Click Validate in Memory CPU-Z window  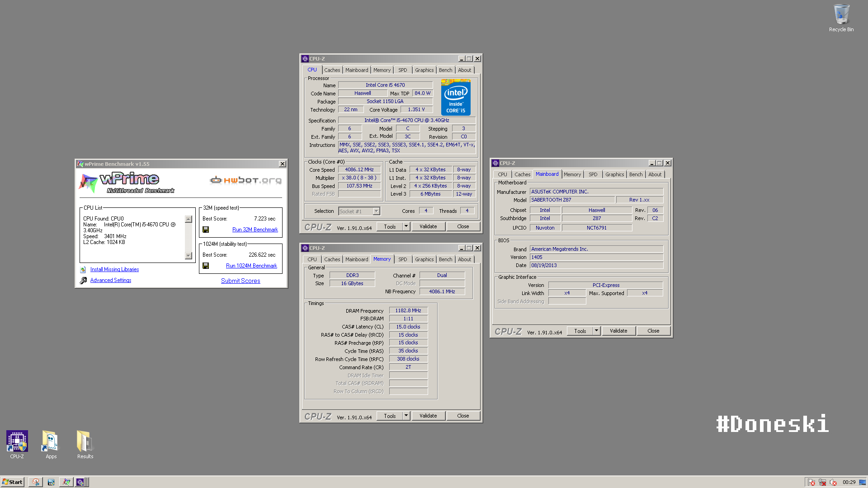click(x=428, y=416)
